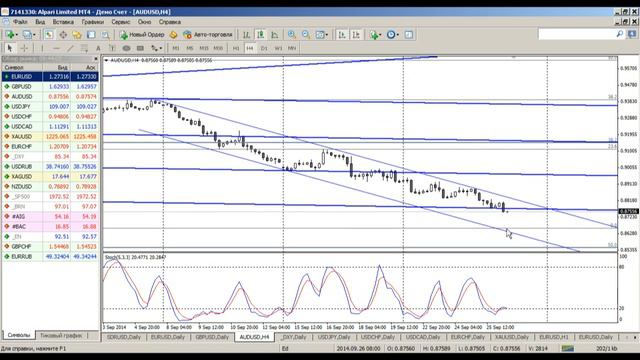640x360 pixels.
Task: Open the Вид menu
Action: click(x=40, y=22)
